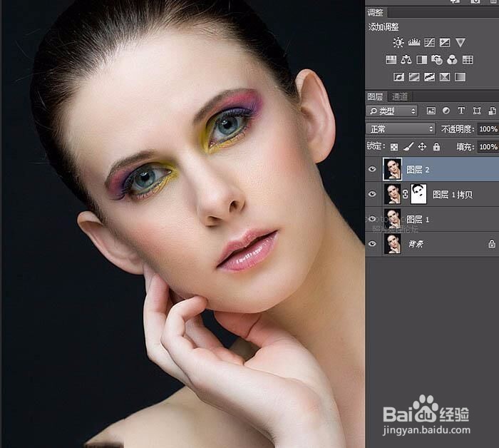Image resolution: width=499 pixels, height=448 pixels.
Task: Filter layers by type layers
Action: pyautogui.click(x=461, y=111)
